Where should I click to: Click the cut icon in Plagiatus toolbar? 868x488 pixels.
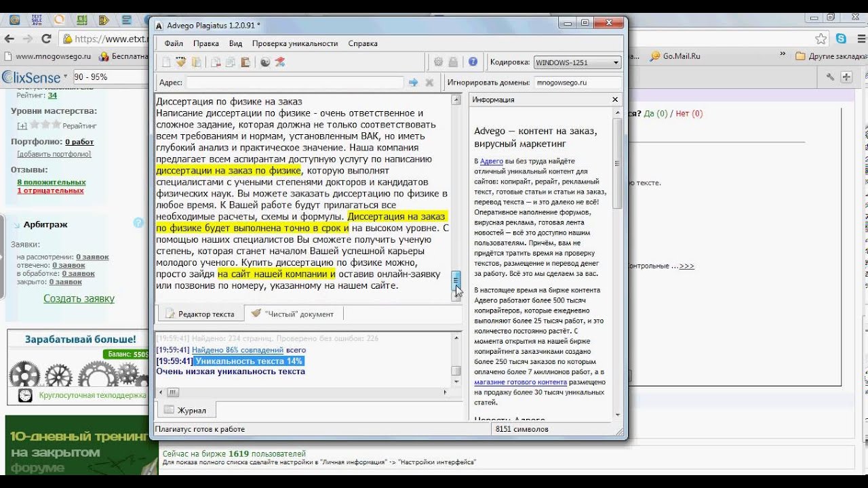(x=216, y=62)
